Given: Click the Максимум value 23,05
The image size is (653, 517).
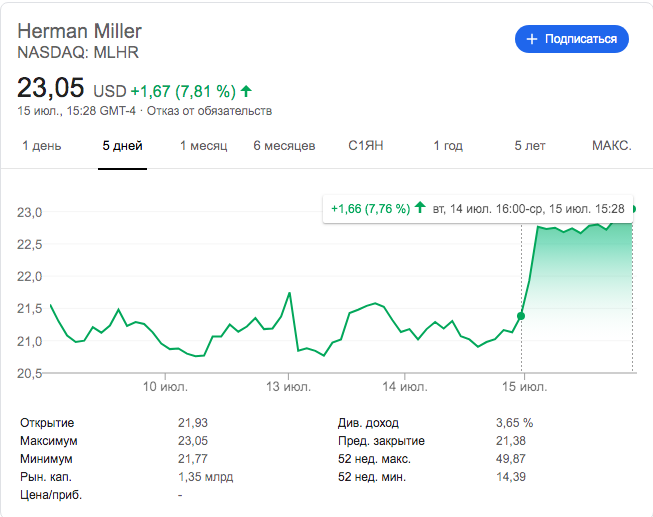Looking at the screenshot, I should (193, 441).
